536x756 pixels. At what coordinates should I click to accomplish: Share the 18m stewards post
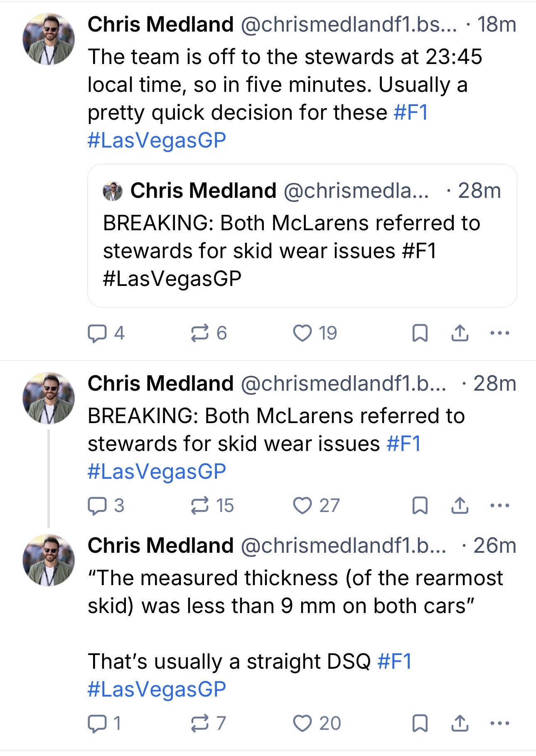point(460,333)
